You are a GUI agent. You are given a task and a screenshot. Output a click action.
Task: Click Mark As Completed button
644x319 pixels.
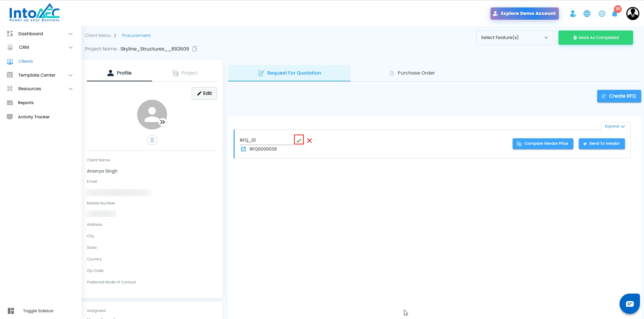pyautogui.click(x=595, y=38)
